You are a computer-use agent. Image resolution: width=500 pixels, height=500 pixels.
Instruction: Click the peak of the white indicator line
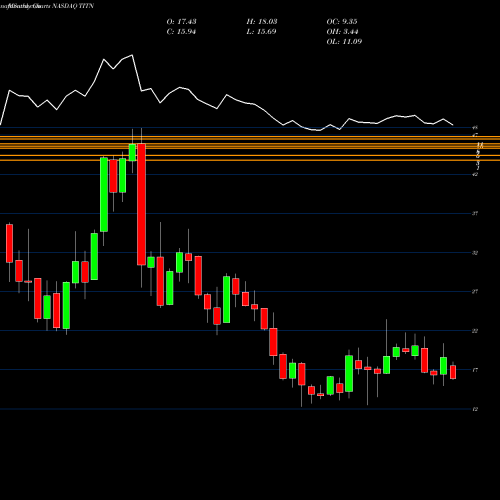[x=132, y=55]
